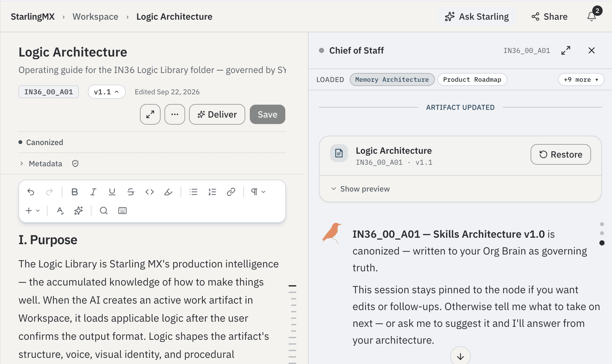
Task: Click the artifact document icon
Action: point(339,153)
